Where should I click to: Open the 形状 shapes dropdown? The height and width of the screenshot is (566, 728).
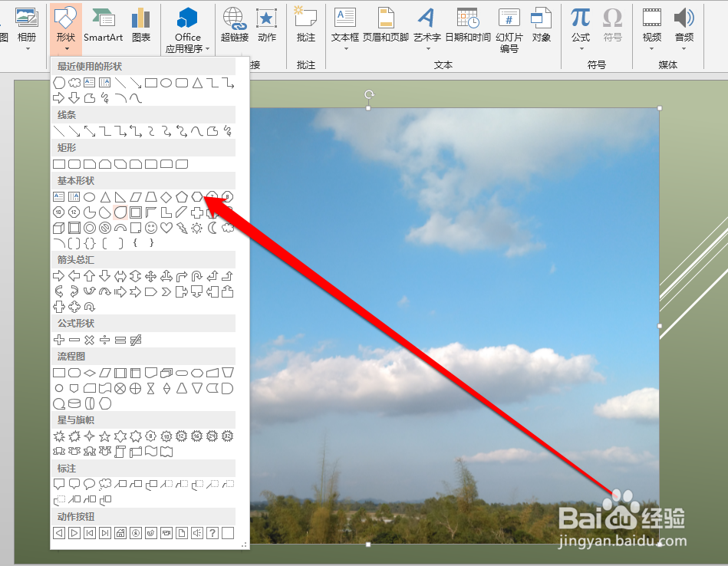pos(66,29)
